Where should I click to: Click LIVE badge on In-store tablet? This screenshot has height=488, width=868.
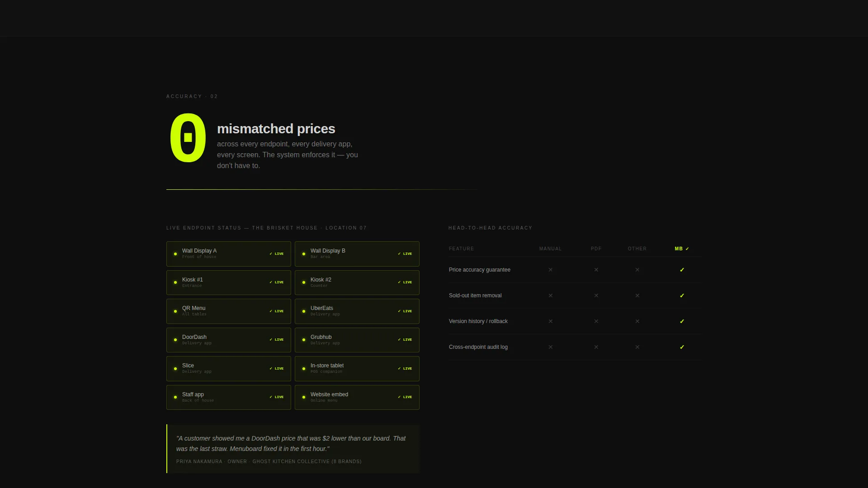405,369
